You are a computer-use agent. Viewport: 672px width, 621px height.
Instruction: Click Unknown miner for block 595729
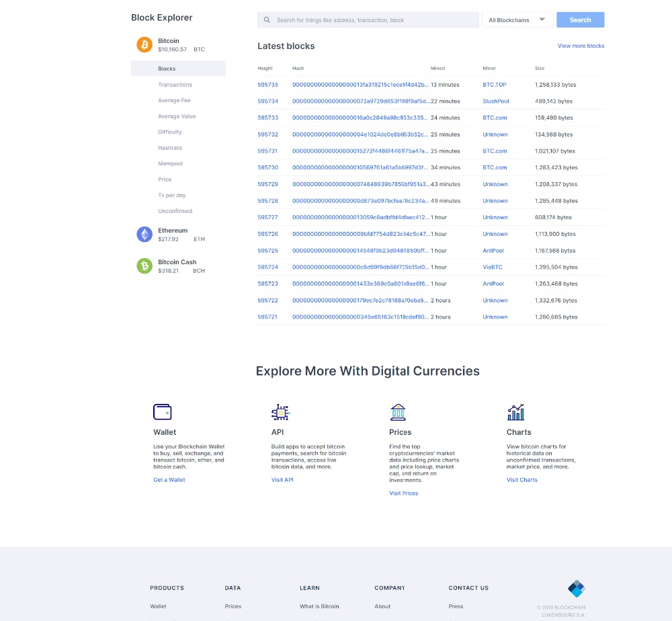click(495, 184)
